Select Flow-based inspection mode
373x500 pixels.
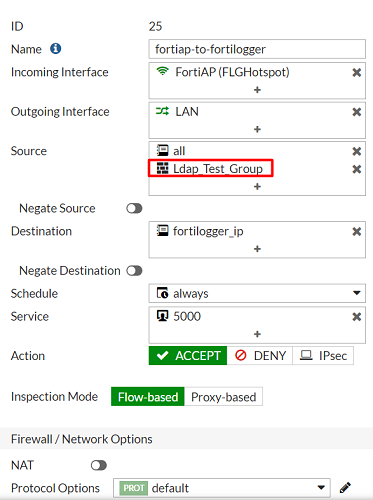(x=148, y=397)
